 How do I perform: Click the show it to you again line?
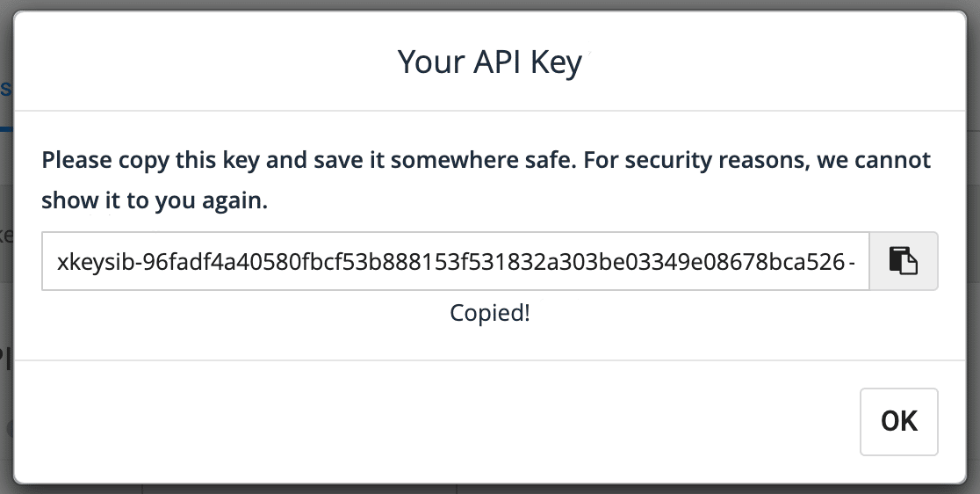(155, 200)
